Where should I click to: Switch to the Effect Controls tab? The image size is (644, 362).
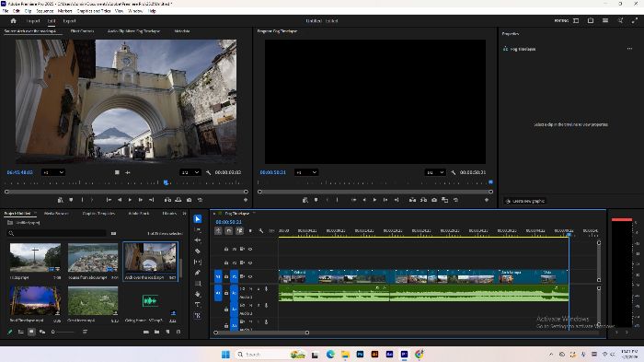coord(82,30)
